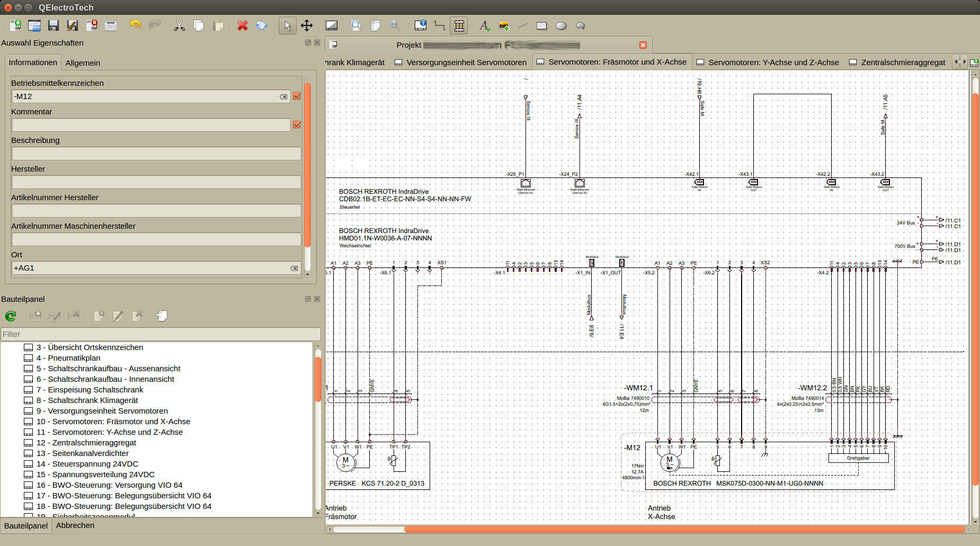This screenshot has height=546, width=980.
Task: Select the Add rectangle shape tool
Action: pos(541,25)
